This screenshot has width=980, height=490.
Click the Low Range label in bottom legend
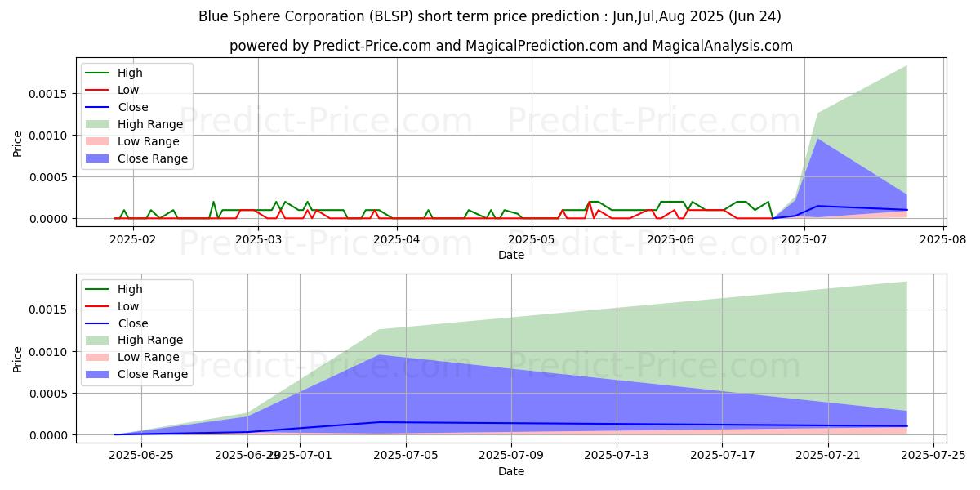[149, 358]
